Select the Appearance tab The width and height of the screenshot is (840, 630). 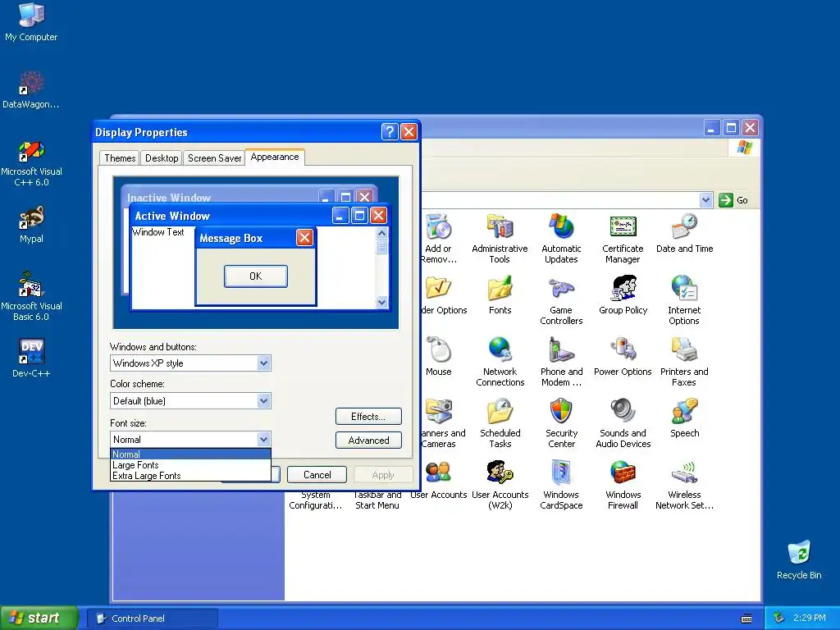tap(275, 157)
